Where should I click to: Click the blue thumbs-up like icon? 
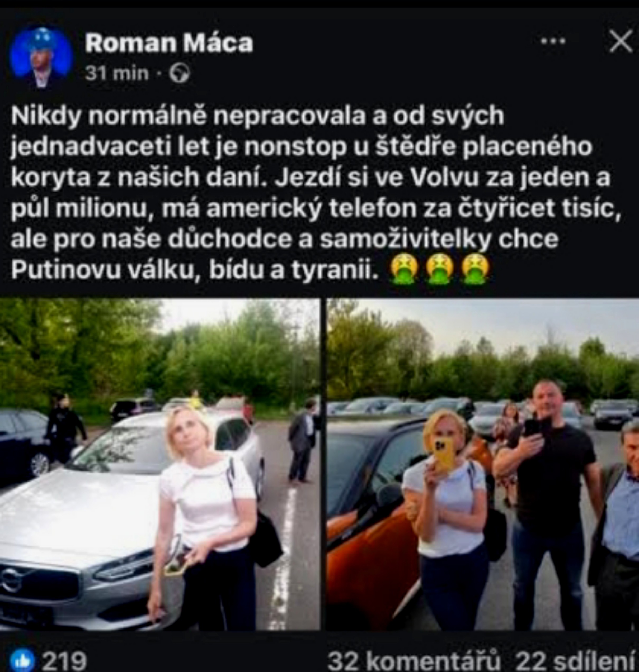(22, 660)
